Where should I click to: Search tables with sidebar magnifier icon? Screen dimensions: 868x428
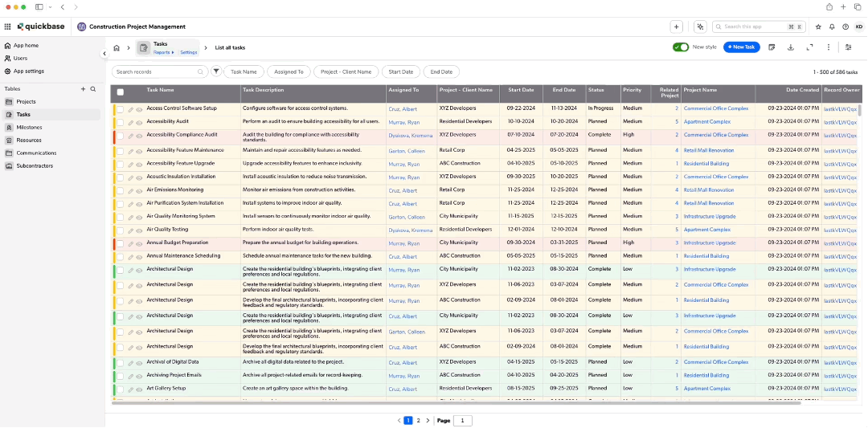(x=93, y=88)
